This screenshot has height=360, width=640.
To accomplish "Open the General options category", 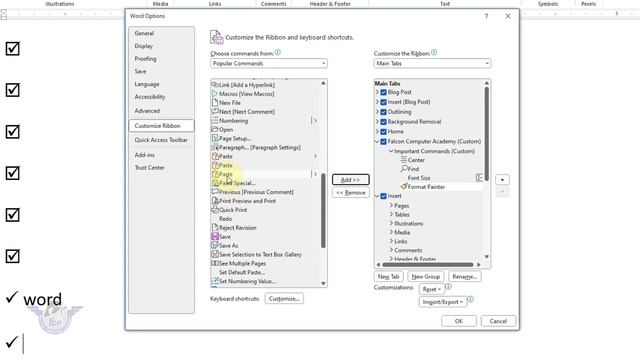I will [x=162, y=33].
